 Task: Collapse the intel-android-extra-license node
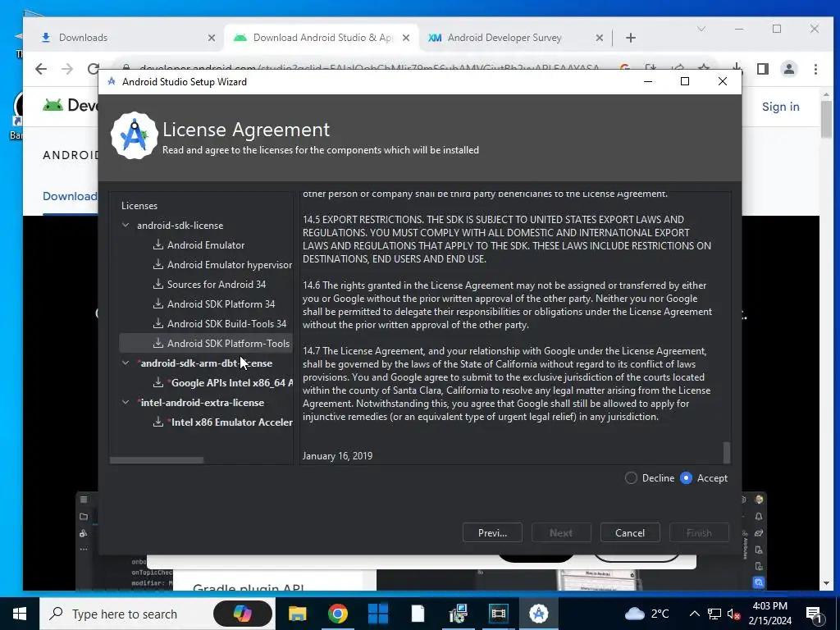click(126, 402)
